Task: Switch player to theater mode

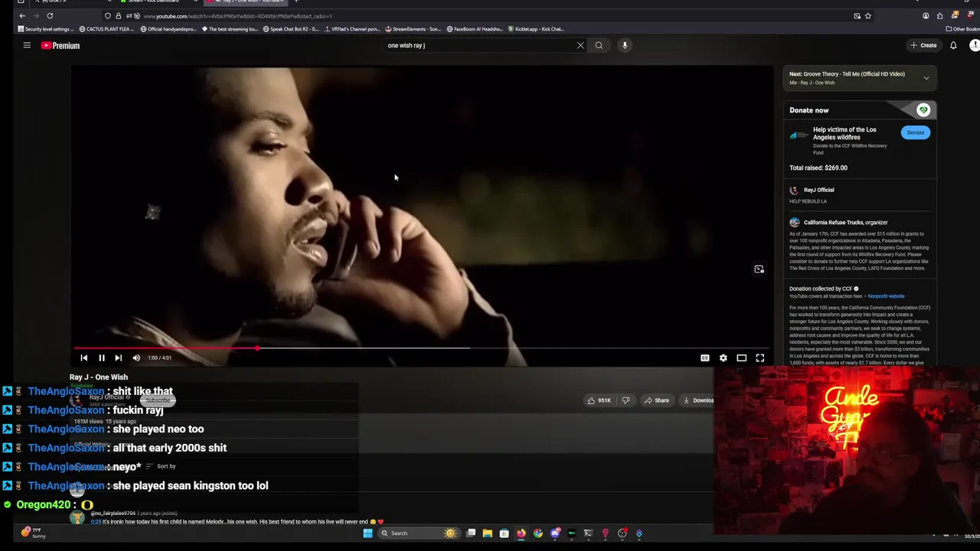Action: 741,357
